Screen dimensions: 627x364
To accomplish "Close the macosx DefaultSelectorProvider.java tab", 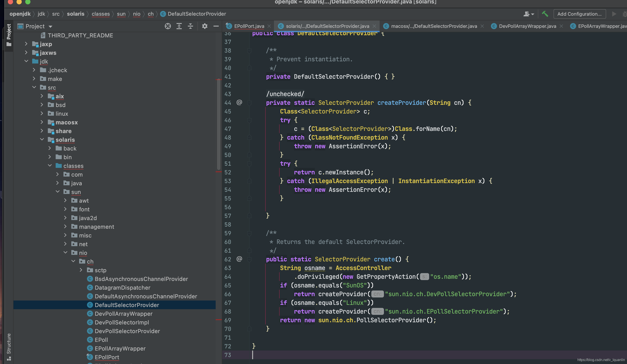I will [482, 26].
